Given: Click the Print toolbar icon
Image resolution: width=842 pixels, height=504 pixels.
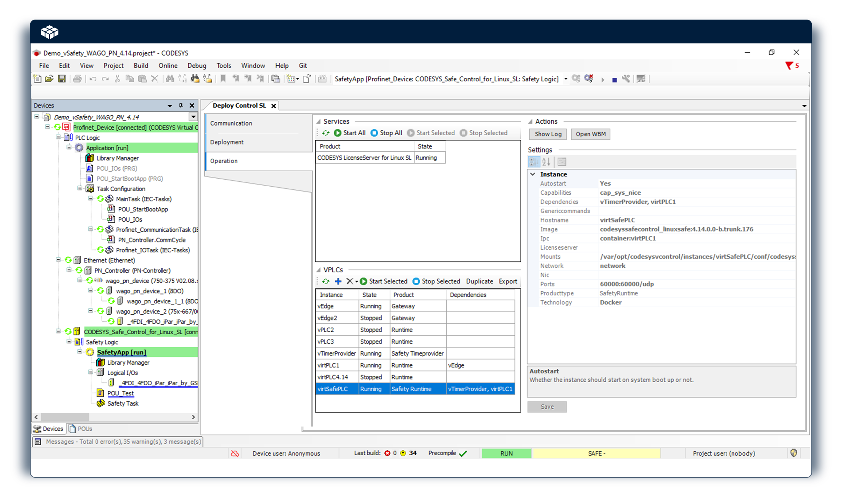Looking at the screenshot, I should point(77,79).
